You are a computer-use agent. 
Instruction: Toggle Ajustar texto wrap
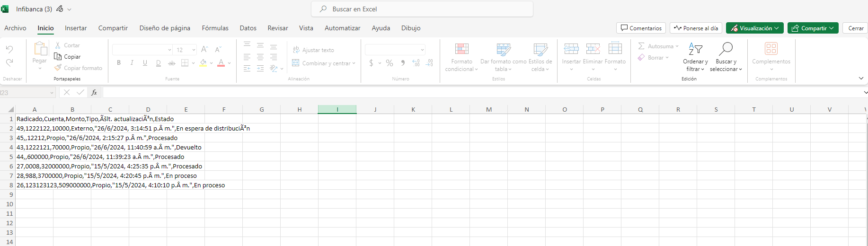tap(313, 50)
